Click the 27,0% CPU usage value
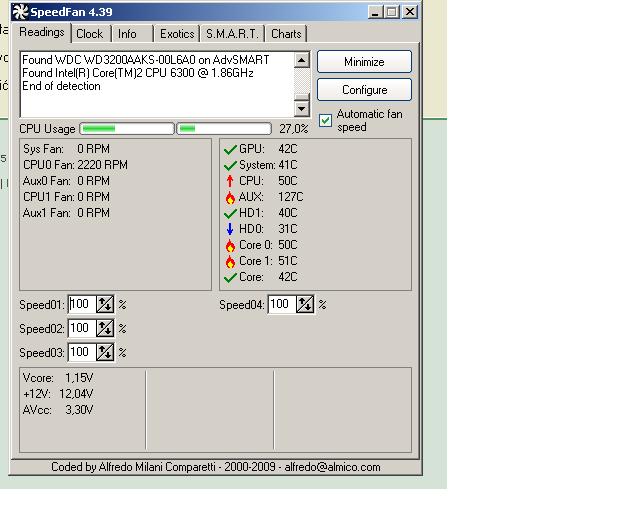 pyautogui.click(x=294, y=129)
